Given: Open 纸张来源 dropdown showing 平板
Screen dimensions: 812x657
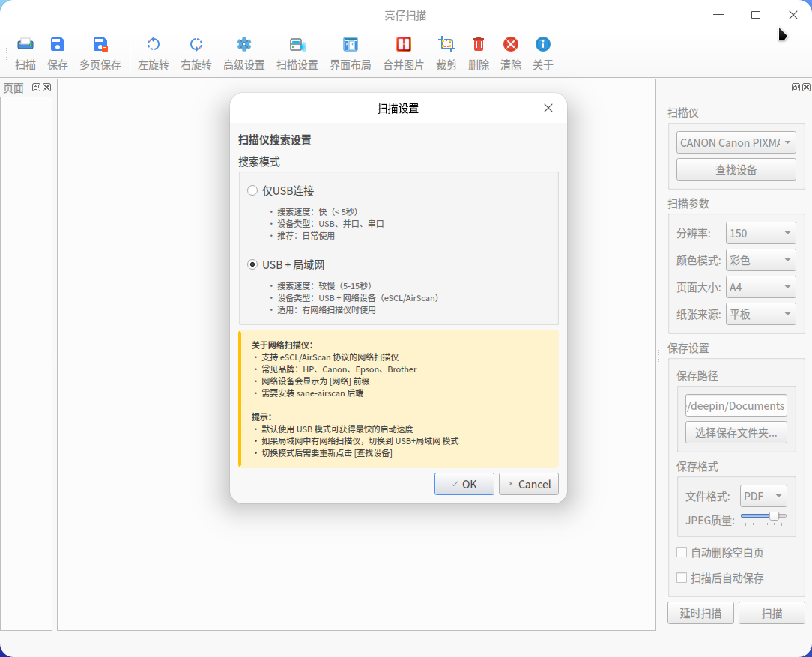Looking at the screenshot, I should [x=761, y=314].
